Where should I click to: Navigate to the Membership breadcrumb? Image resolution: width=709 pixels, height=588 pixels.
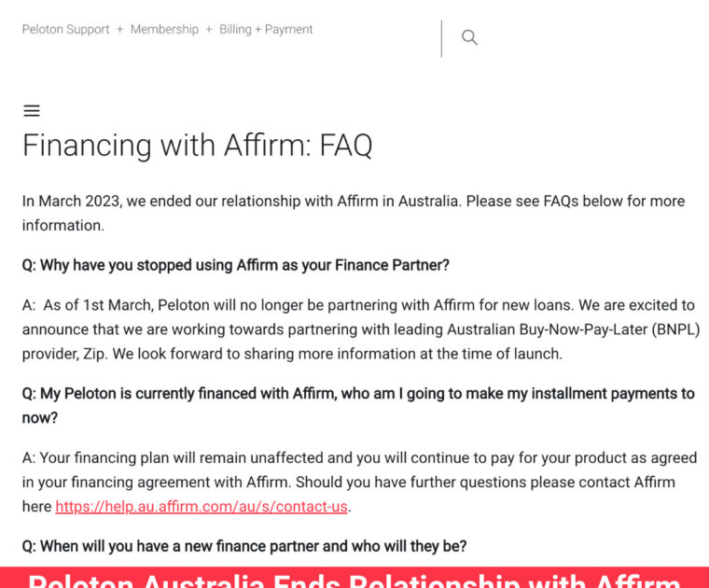164,29
